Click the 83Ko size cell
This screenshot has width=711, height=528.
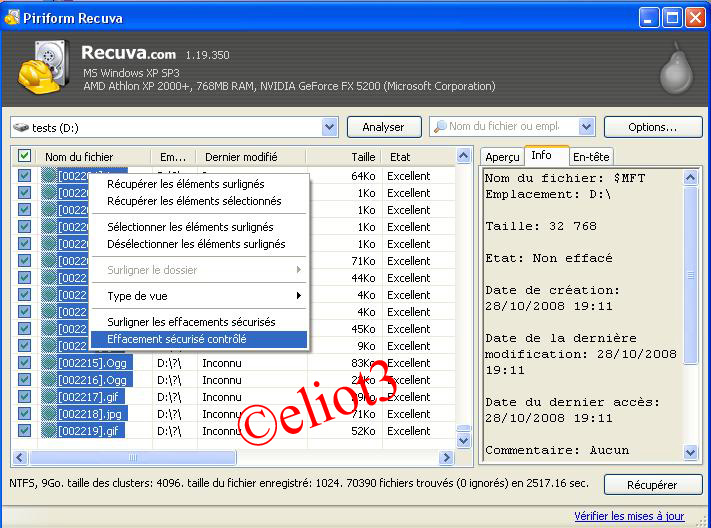(363, 363)
